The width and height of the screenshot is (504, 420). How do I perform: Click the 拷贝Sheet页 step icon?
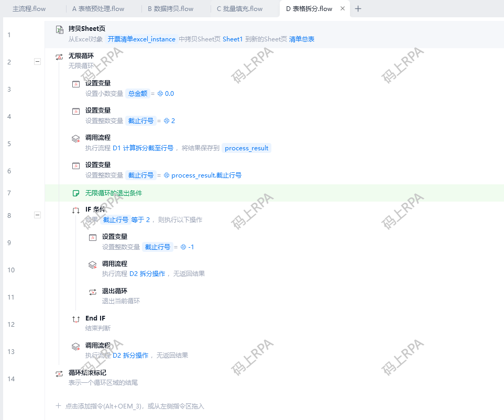[x=60, y=29]
